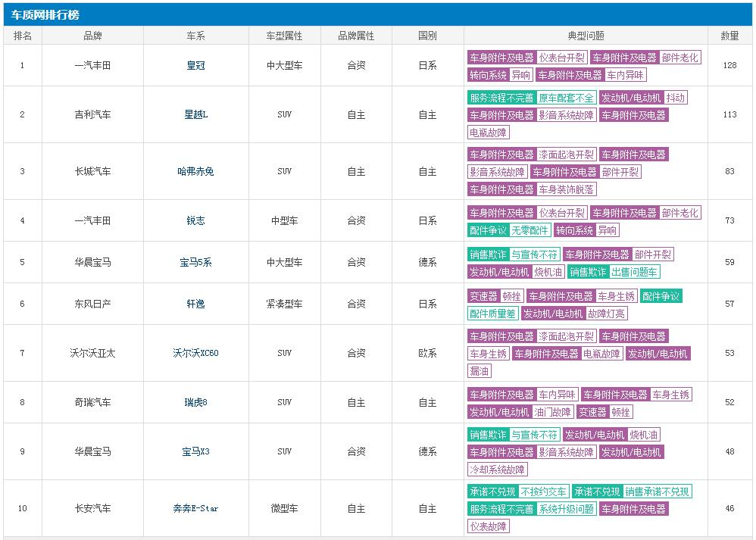The width and height of the screenshot is (756, 540).
Task: Click the 不按约交车 issue tag
Action: 543,492
